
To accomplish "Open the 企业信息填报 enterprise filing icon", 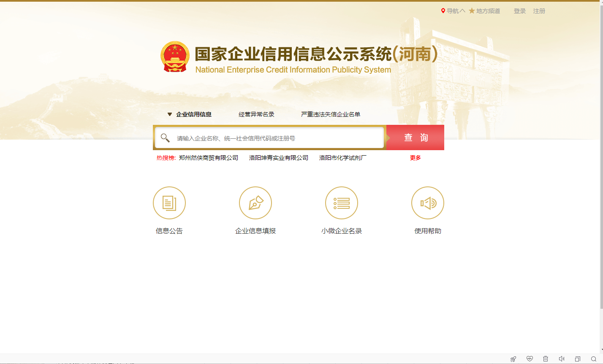I will click(x=255, y=203).
